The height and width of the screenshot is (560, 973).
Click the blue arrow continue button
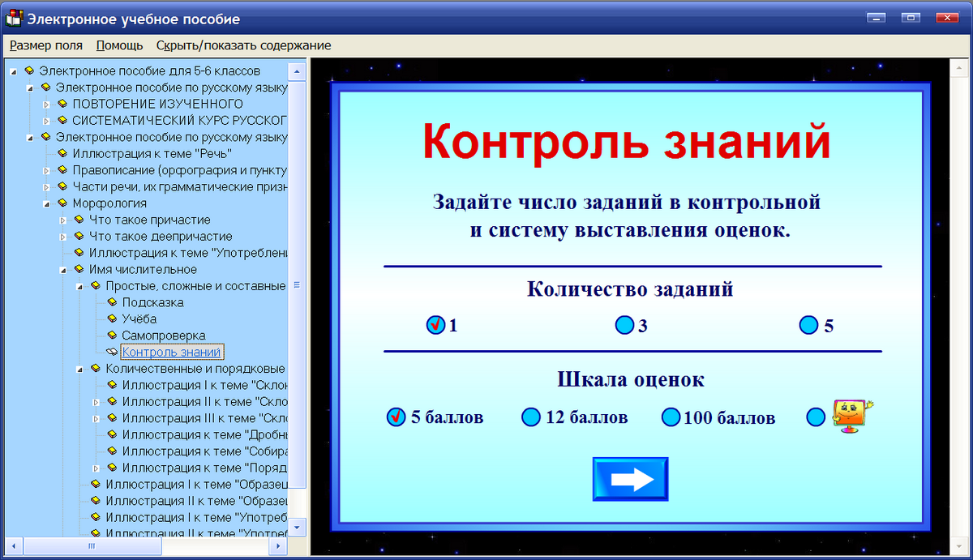click(x=630, y=478)
